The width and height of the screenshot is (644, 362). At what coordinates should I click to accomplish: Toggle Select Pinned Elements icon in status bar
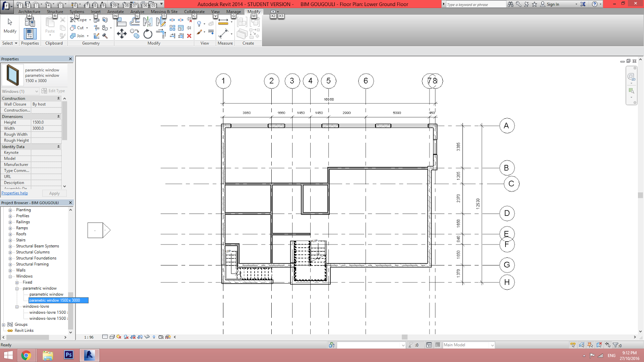coord(590,345)
